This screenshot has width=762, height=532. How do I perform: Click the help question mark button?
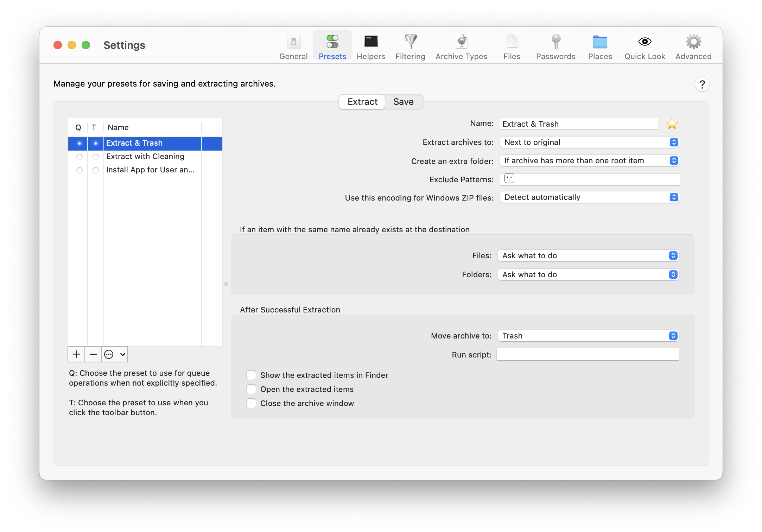(702, 84)
